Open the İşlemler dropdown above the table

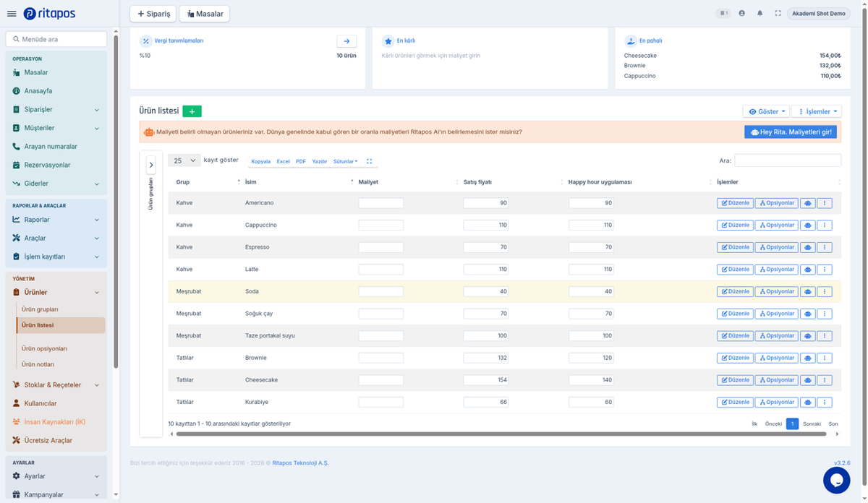(817, 112)
